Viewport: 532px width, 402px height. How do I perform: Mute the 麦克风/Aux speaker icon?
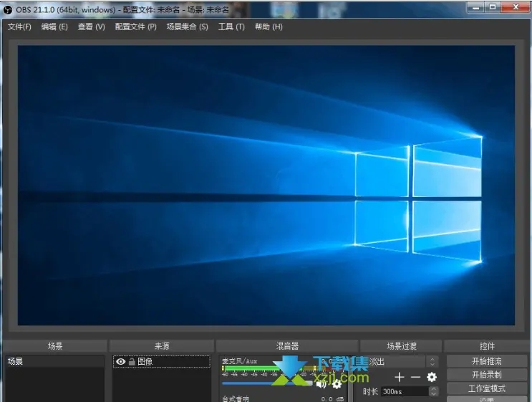[x=321, y=383]
